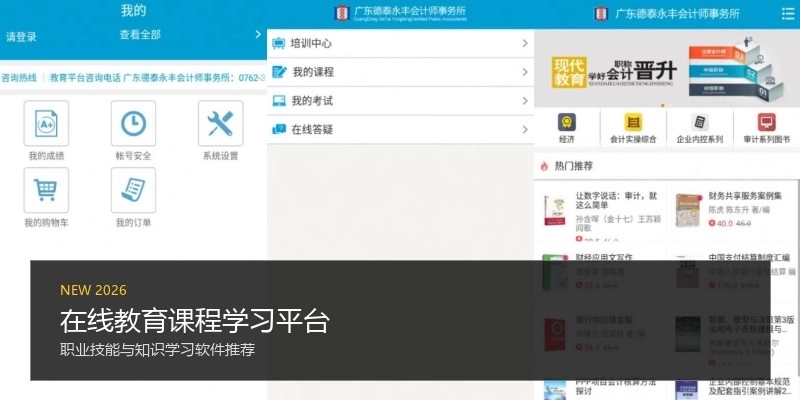The image size is (800, 400).
Task: Tap the My Courses (我的课程) pencil icon
Action: pyautogui.click(x=279, y=72)
